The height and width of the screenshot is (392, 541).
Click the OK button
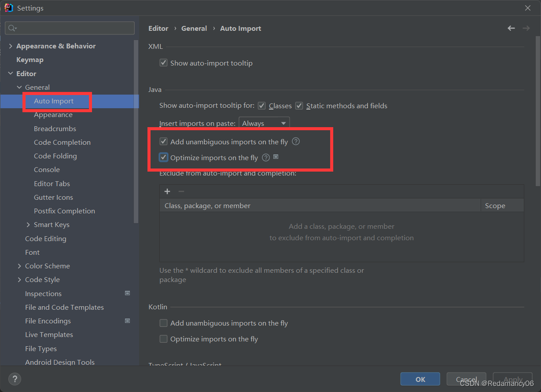(420, 379)
